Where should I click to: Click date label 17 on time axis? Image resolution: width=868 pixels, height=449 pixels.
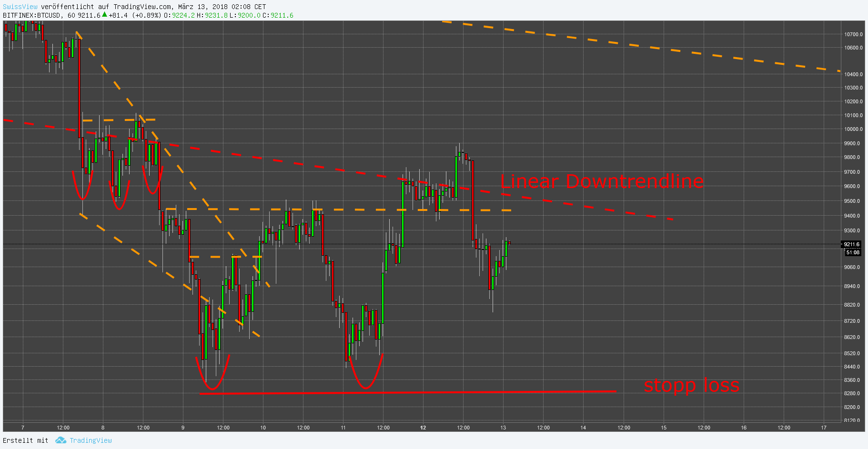(824, 428)
